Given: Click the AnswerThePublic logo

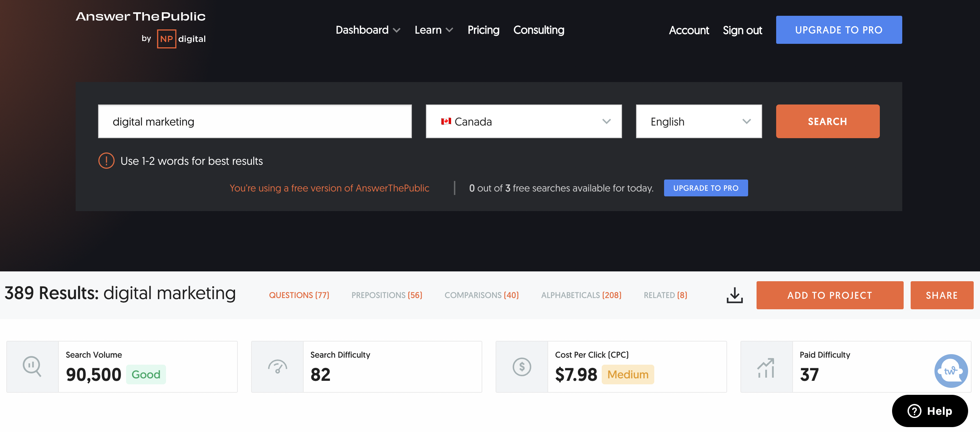Looking at the screenshot, I should [141, 16].
